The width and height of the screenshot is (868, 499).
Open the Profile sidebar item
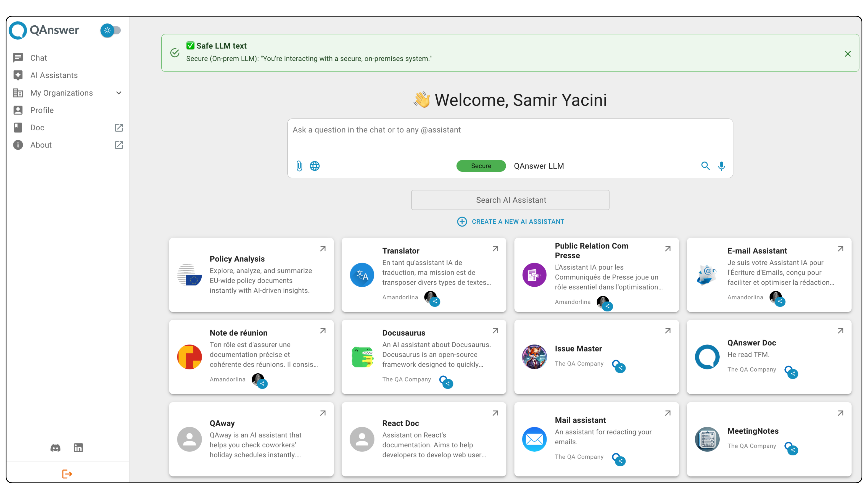click(42, 110)
